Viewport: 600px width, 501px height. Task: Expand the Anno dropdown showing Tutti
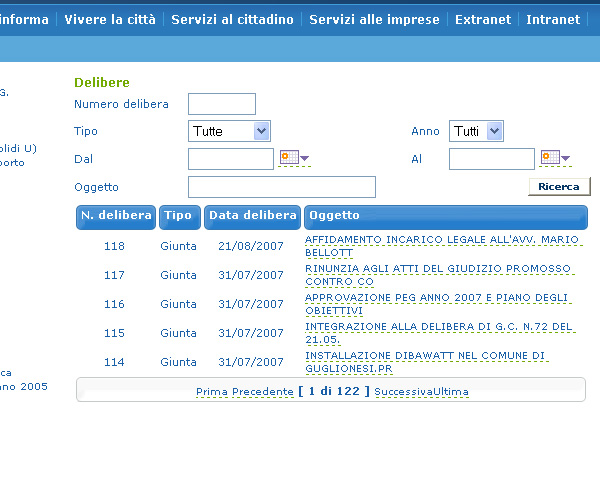pos(476,131)
